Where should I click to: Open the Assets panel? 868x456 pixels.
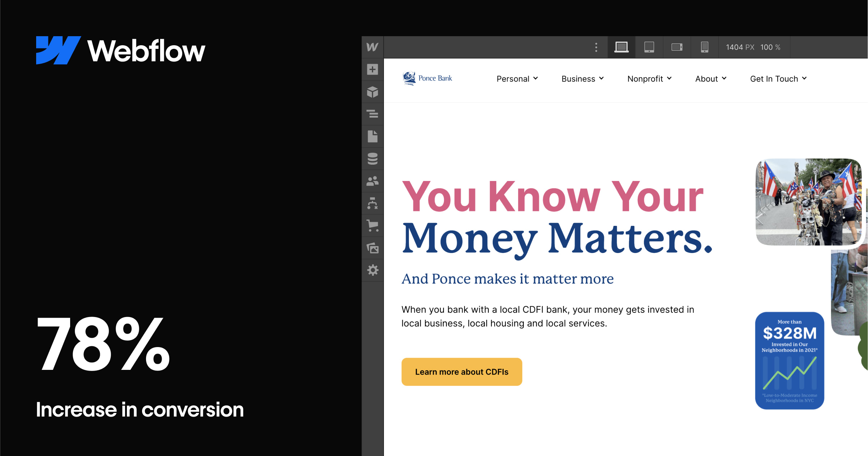tap(372, 248)
